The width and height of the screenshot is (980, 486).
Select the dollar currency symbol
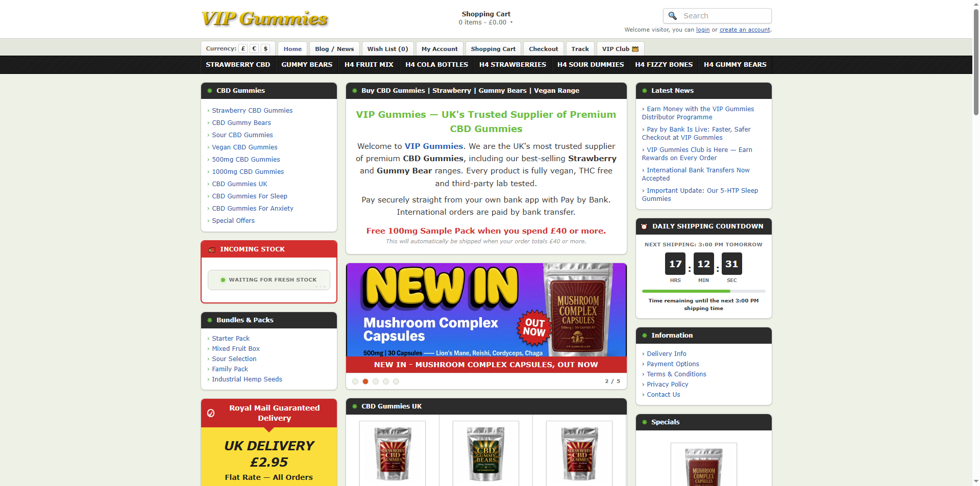pos(265,48)
